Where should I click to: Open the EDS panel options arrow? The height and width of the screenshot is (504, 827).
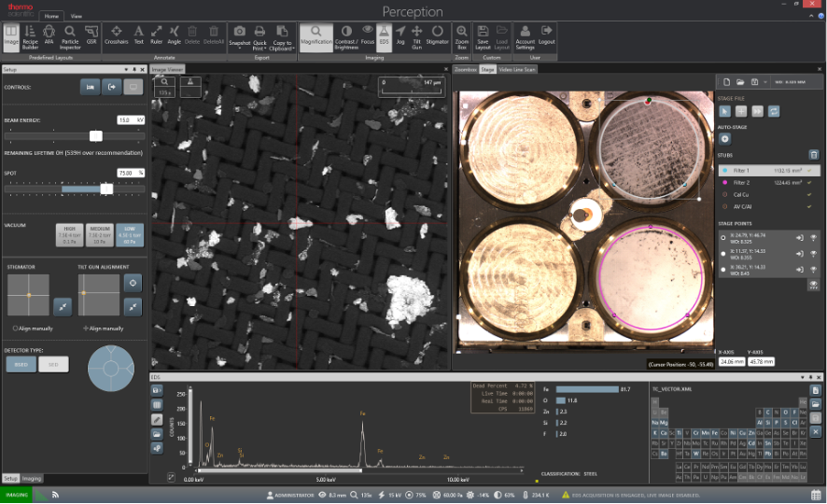(802, 377)
